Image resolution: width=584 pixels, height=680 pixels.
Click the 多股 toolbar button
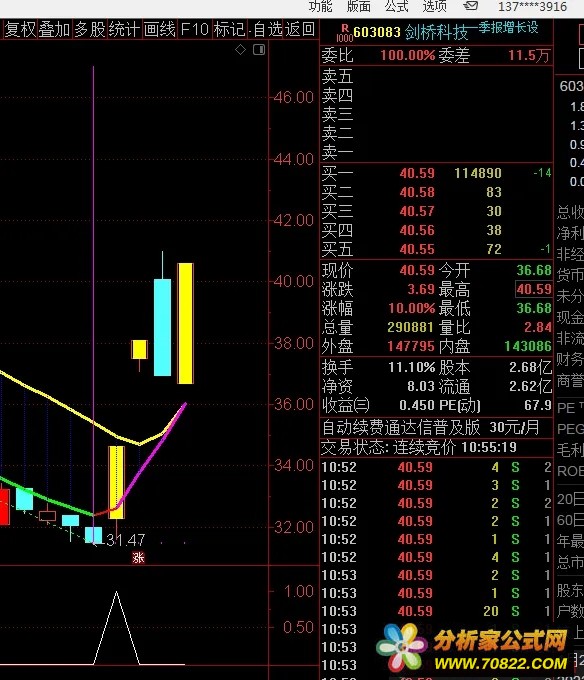pyautogui.click(x=90, y=29)
